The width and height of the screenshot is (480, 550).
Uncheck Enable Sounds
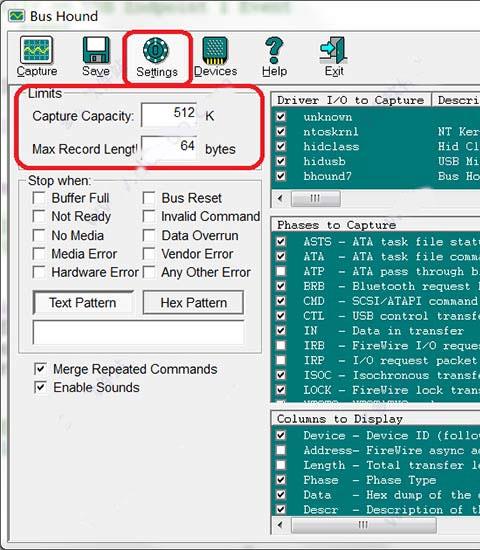pos(40,387)
